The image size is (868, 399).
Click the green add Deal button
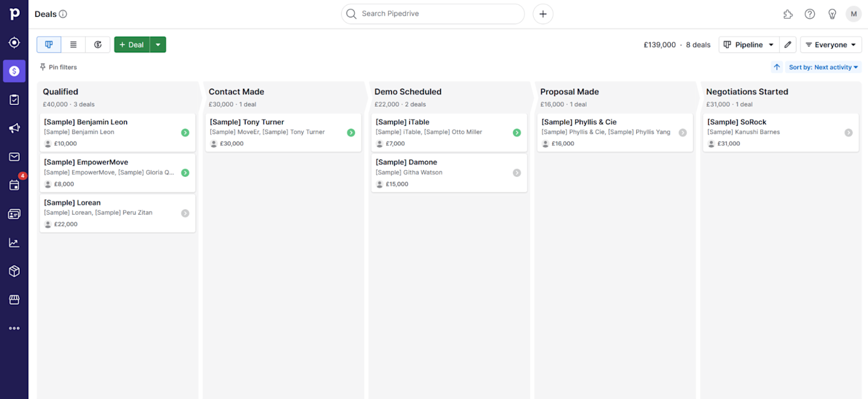[x=132, y=45]
